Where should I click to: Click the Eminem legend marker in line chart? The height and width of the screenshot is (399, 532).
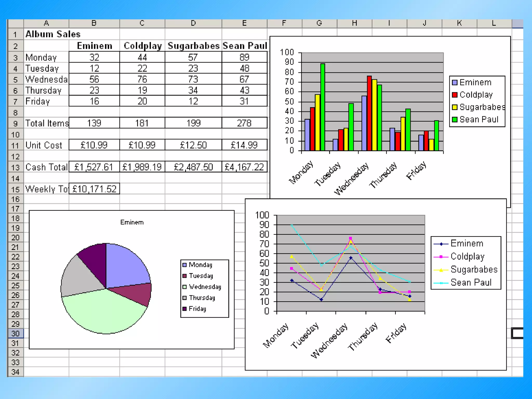441,244
